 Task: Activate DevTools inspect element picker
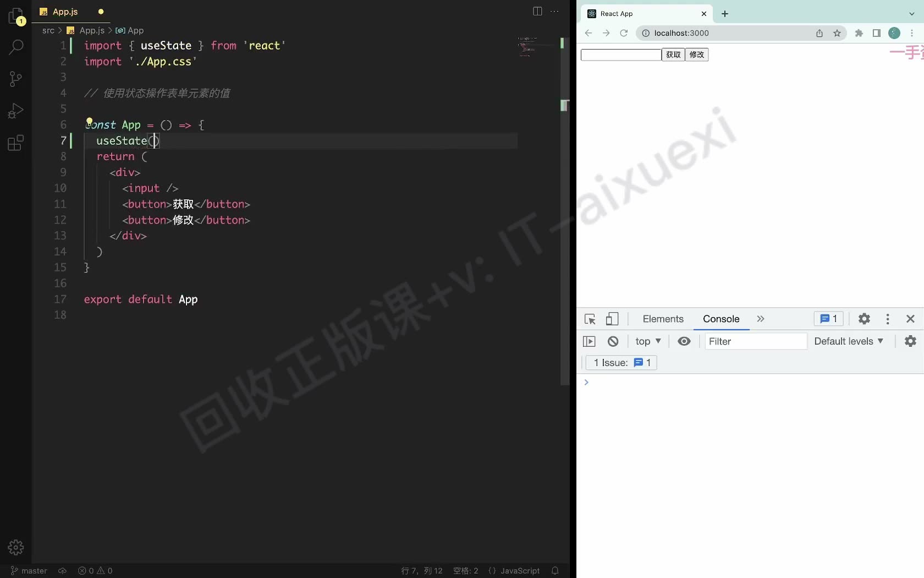590,319
